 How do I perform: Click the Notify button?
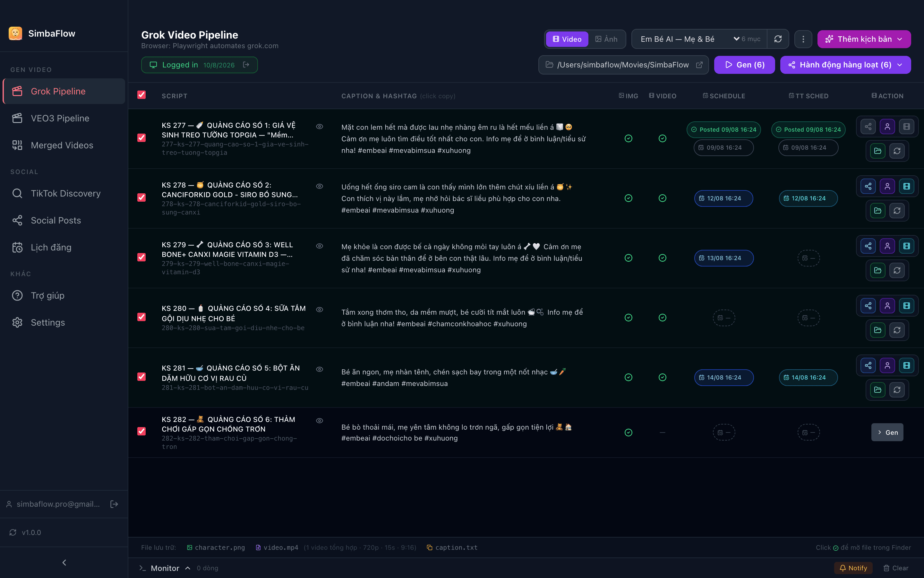click(853, 568)
